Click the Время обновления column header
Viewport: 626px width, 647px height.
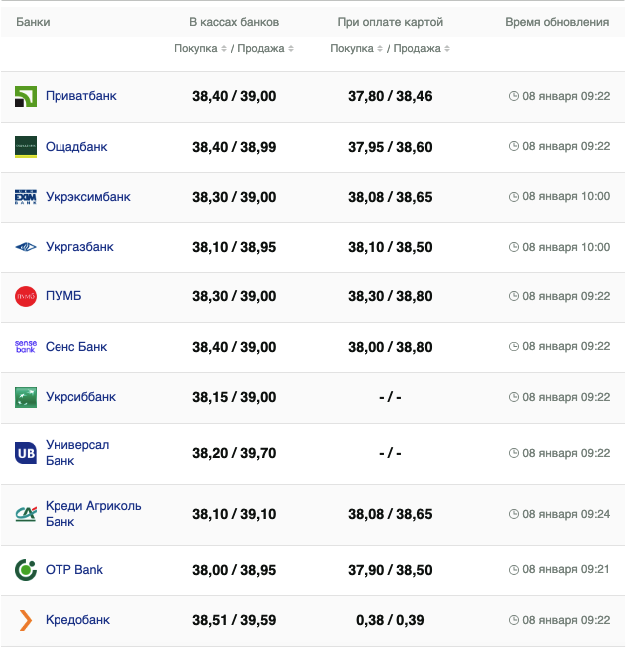coord(556,22)
